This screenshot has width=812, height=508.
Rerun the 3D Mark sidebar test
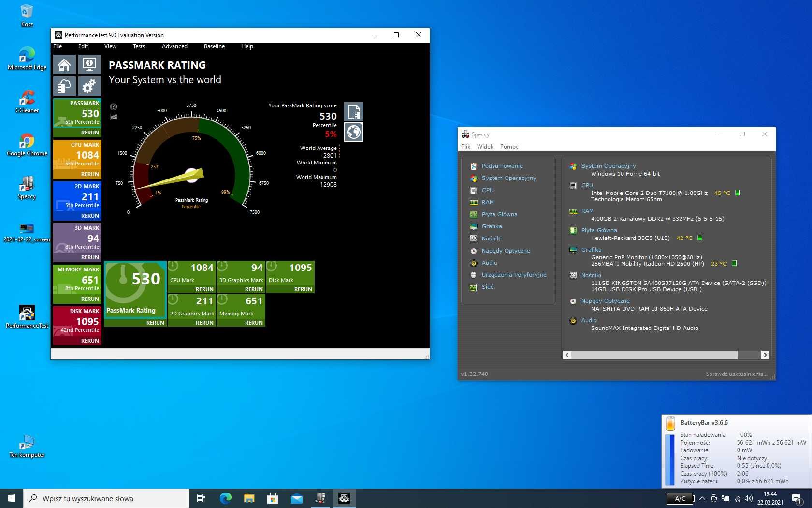[x=90, y=257]
